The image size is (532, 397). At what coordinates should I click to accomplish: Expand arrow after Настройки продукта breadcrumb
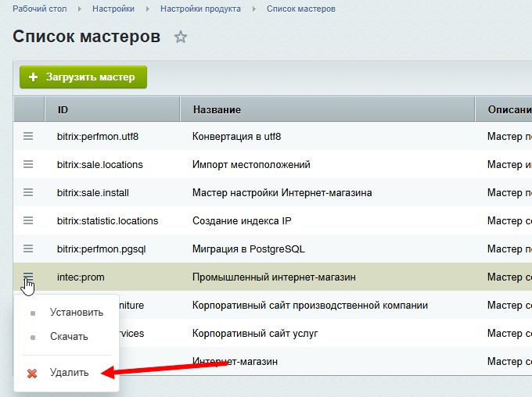point(253,9)
